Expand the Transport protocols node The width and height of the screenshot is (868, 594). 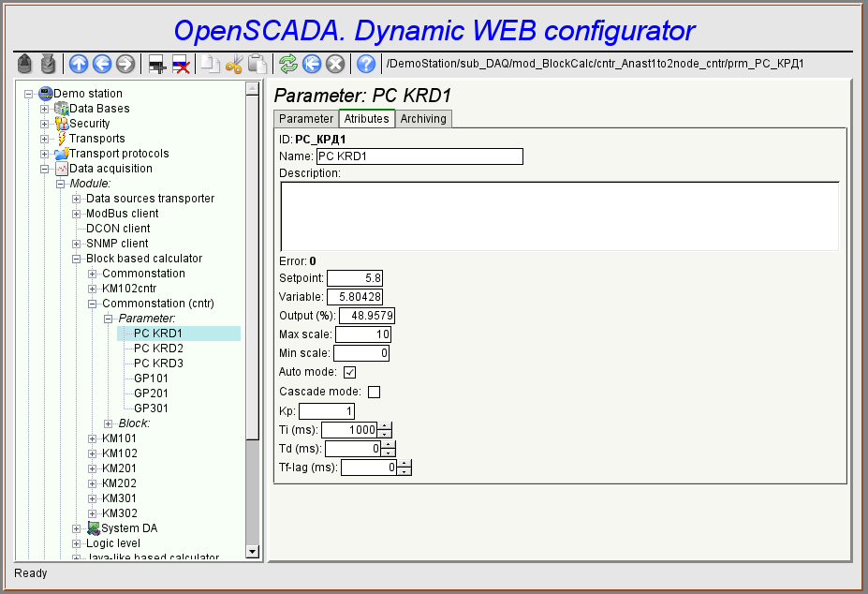[x=44, y=154]
